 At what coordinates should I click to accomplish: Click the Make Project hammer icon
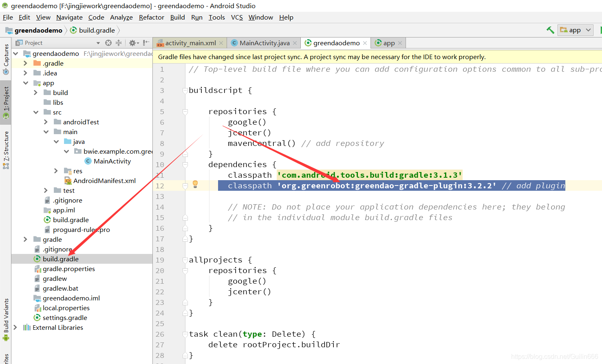(x=550, y=30)
